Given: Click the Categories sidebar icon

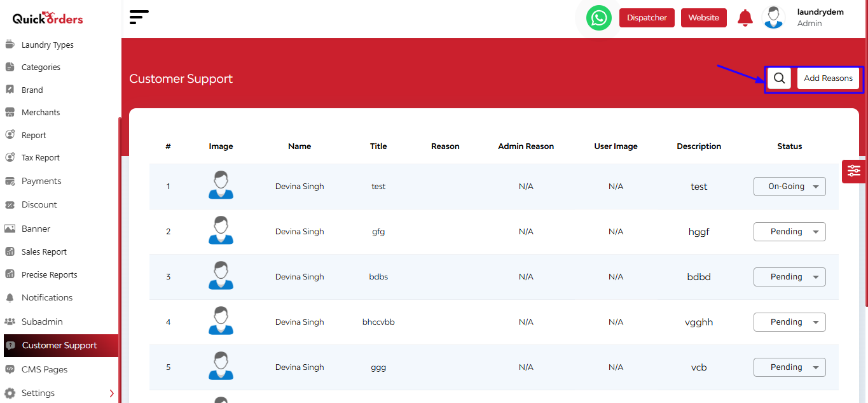Looking at the screenshot, I should point(10,67).
